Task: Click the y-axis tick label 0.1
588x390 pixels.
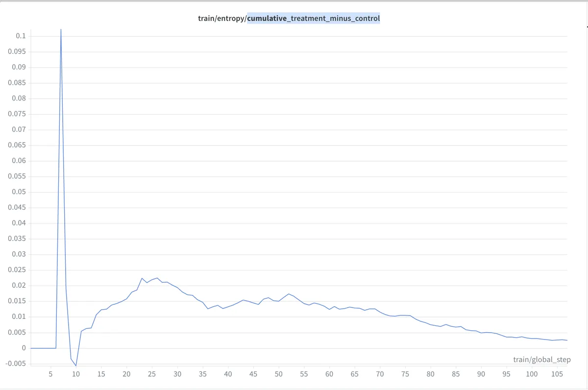Action: point(21,36)
